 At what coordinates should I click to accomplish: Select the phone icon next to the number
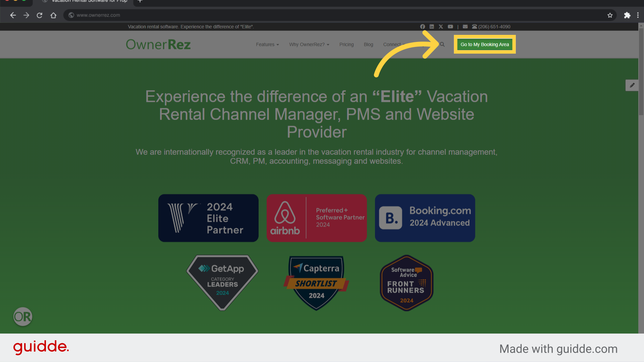pos(475,26)
